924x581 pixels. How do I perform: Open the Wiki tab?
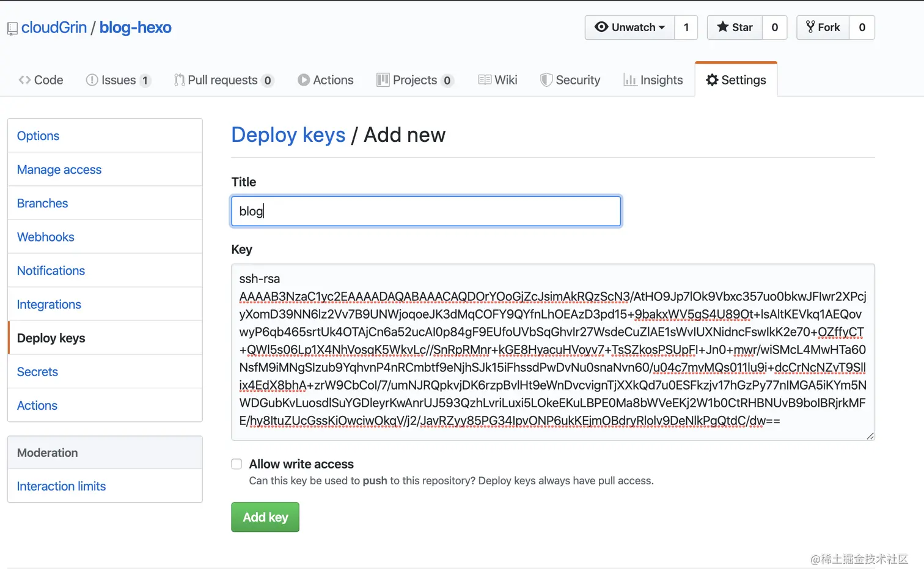(x=497, y=80)
